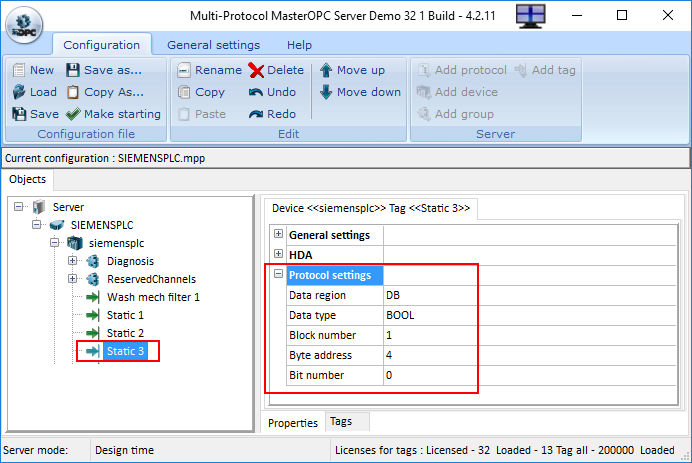
Task: Click the Add protocol button
Action: (463, 70)
